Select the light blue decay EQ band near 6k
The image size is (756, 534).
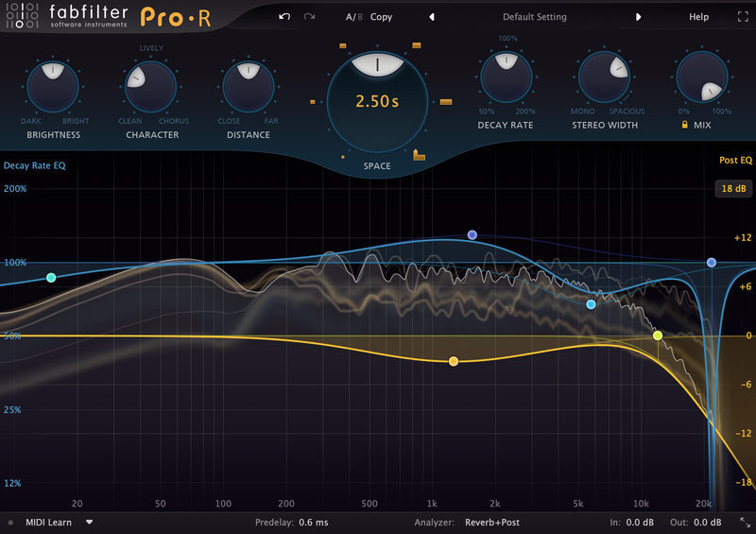(x=591, y=304)
